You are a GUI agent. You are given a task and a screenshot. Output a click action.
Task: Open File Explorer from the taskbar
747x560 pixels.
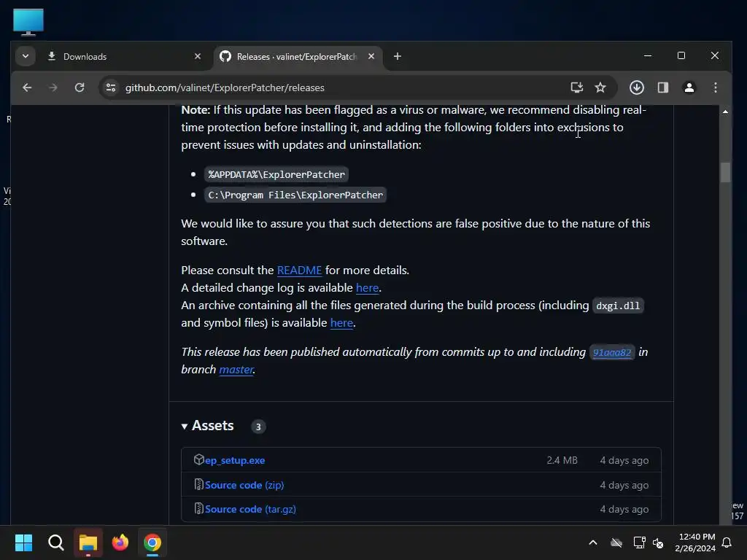[88, 542]
